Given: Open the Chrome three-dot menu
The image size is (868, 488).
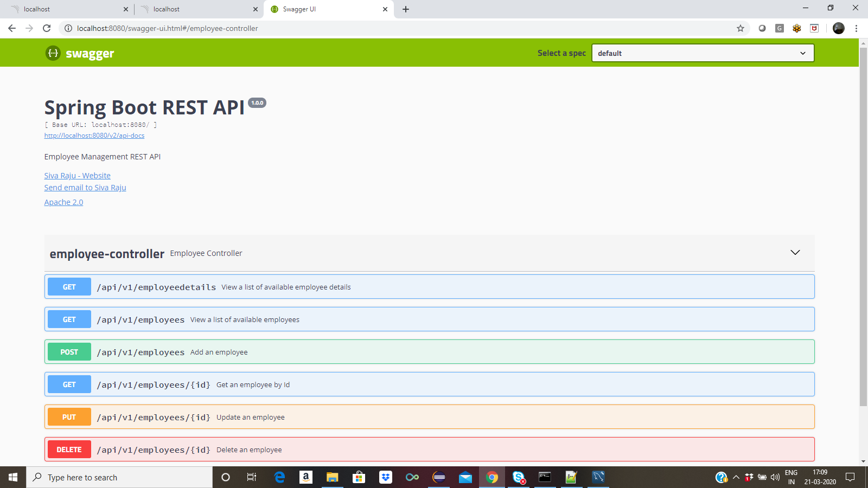Looking at the screenshot, I should (856, 28).
